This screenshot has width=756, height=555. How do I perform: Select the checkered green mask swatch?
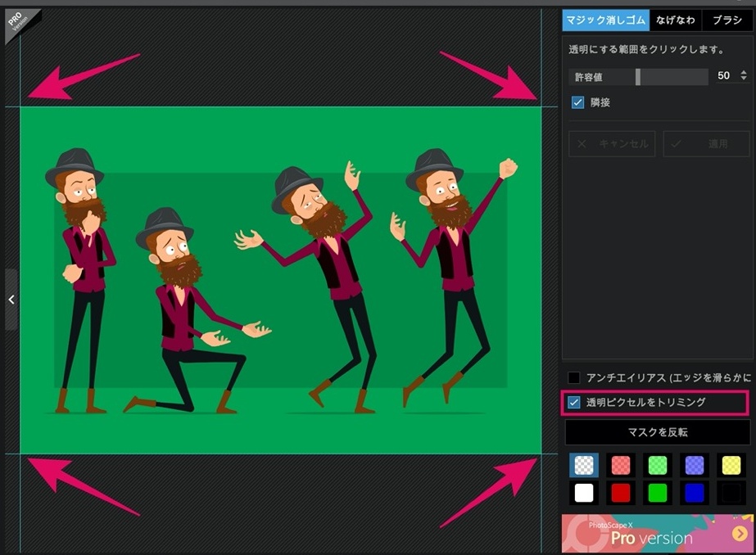pyautogui.click(x=658, y=465)
